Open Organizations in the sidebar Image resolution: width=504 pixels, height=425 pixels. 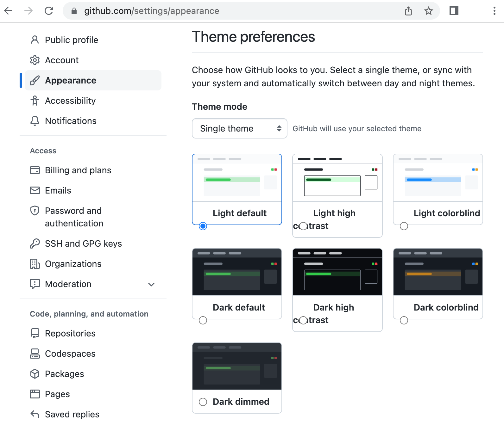pos(93,264)
